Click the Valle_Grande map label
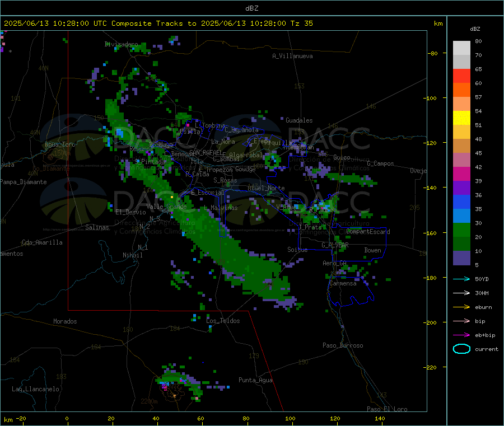 click(166, 207)
